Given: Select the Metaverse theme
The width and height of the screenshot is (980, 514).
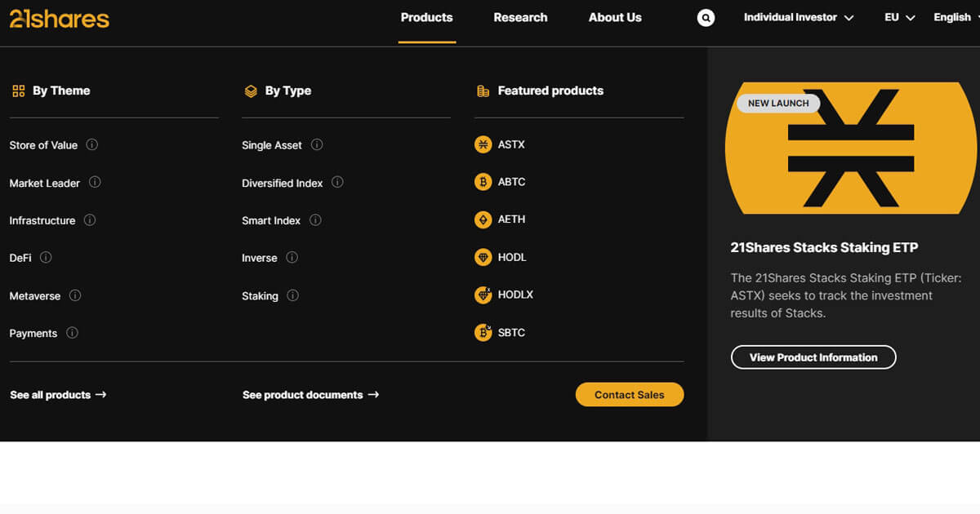Looking at the screenshot, I should pyautogui.click(x=34, y=296).
